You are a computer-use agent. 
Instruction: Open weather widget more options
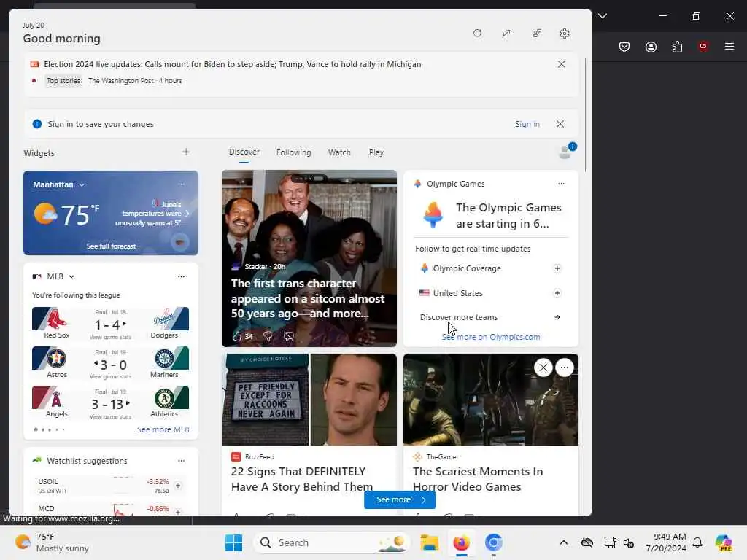pos(181,184)
